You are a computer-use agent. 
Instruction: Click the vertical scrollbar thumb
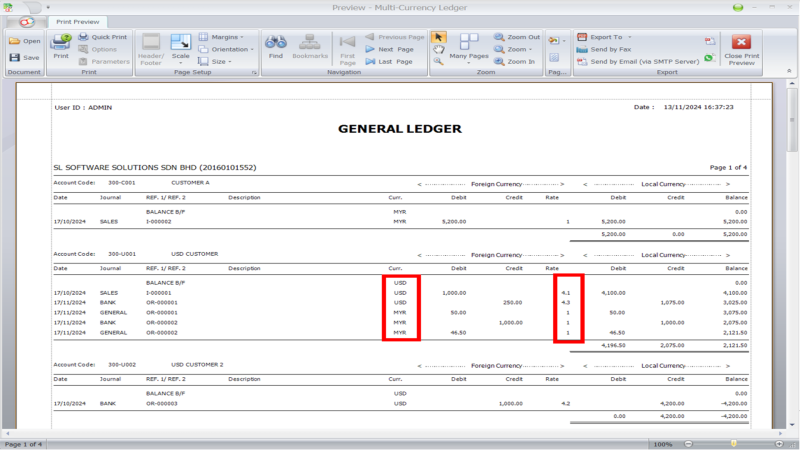pos(792,119)
